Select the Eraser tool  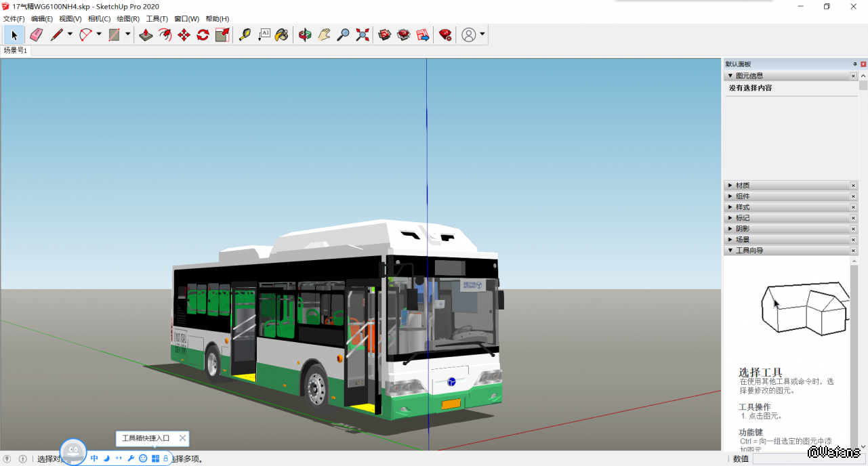(x=37, y=35)
